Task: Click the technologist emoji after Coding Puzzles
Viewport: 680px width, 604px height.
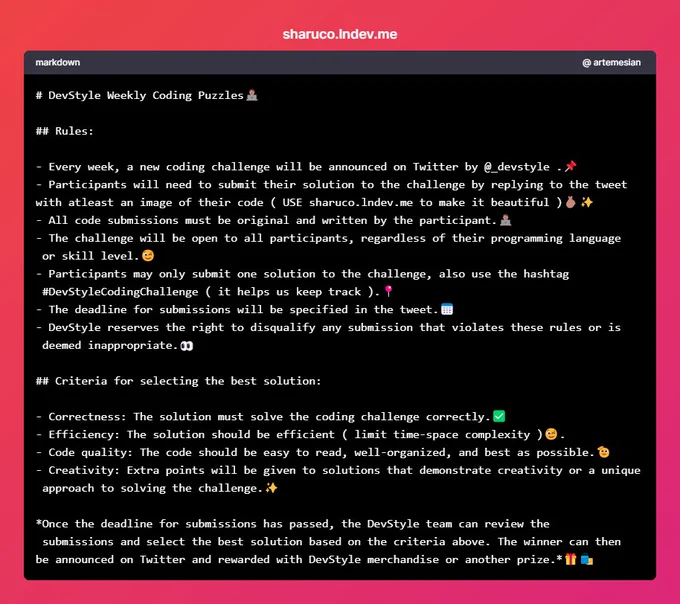Action: (252, 95)
